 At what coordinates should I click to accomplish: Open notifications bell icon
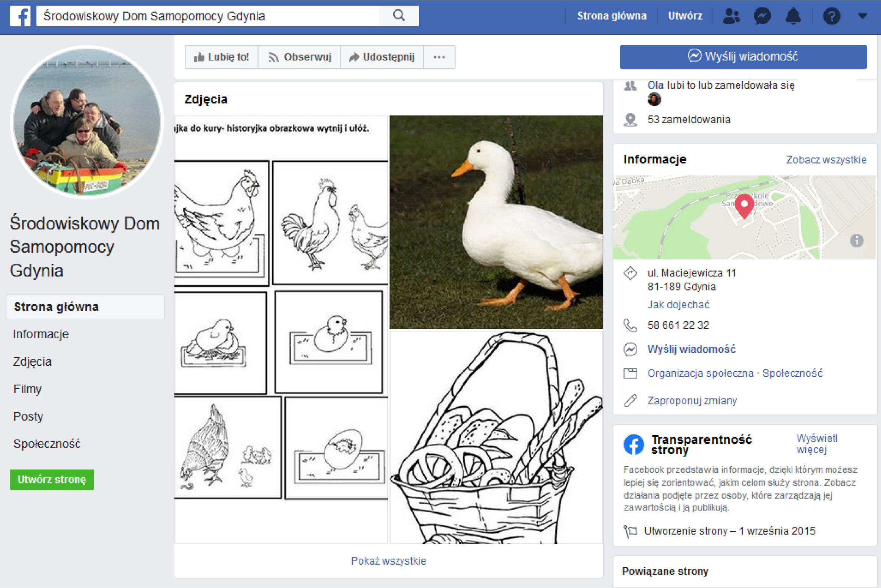pos(793,16)
